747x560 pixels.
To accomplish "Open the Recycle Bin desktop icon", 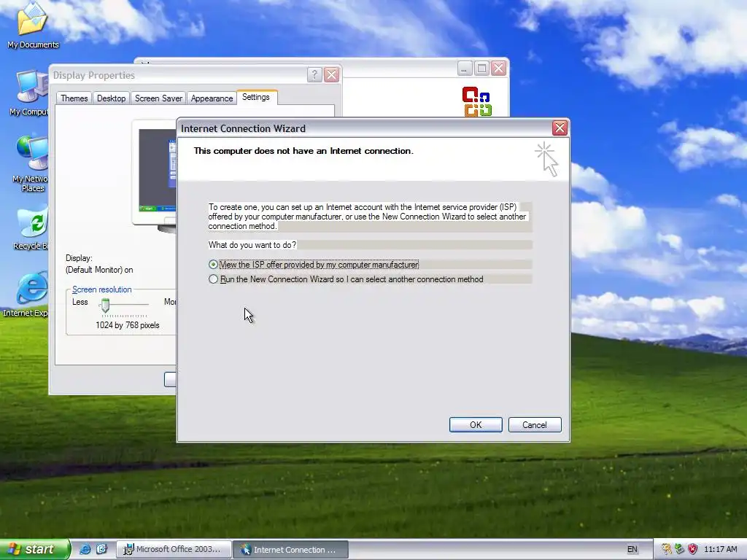I will pos(32,228).
